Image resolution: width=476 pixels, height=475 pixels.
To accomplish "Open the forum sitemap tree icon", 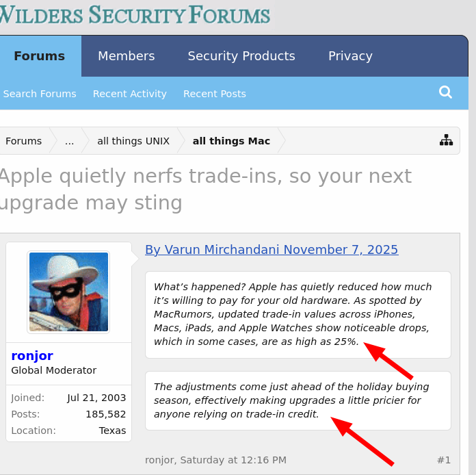I will 446,140.
